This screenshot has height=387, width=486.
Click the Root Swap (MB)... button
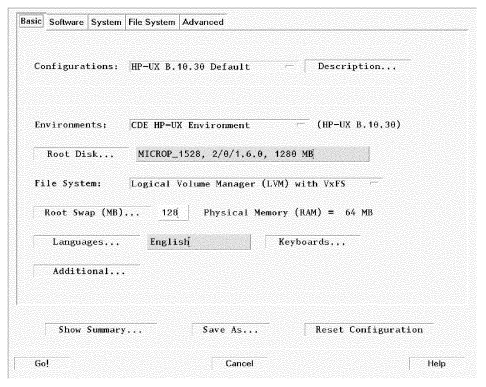(92, 213)
